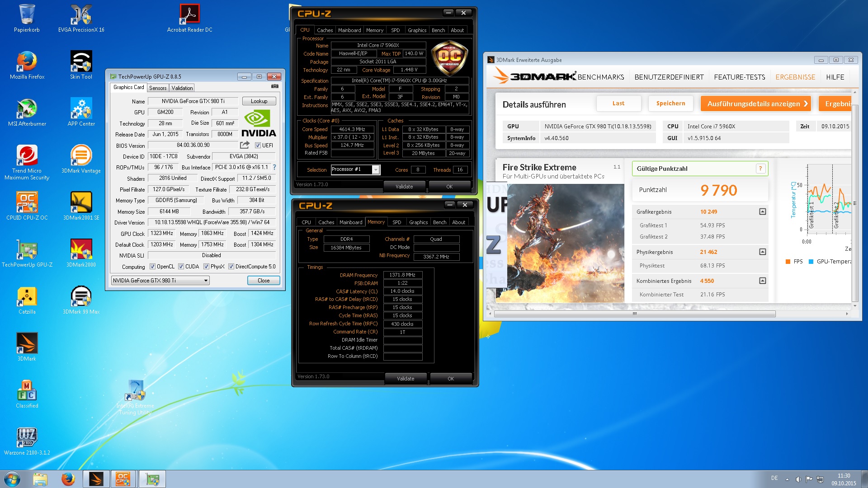This screenshot has width=868, height=488.
Task: Show hidden tray icons arrow
Action: pos(787,479)
